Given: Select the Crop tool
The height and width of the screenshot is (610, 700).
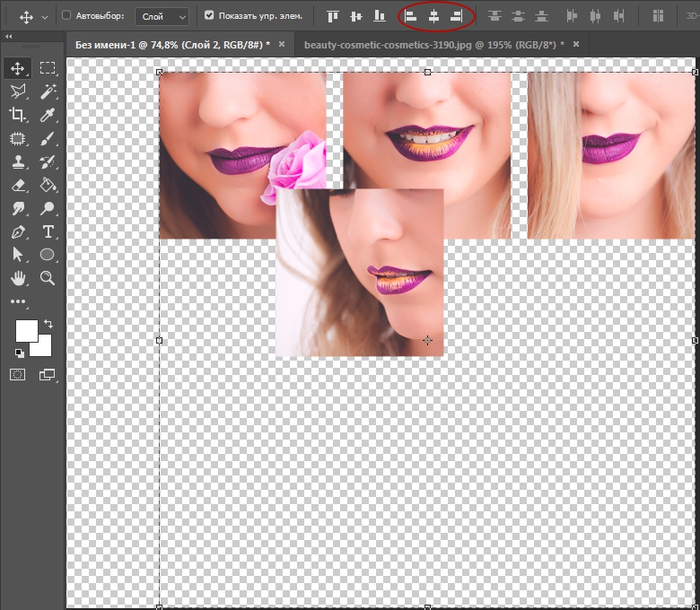Looking at the screenshot, I should point(17,115).
